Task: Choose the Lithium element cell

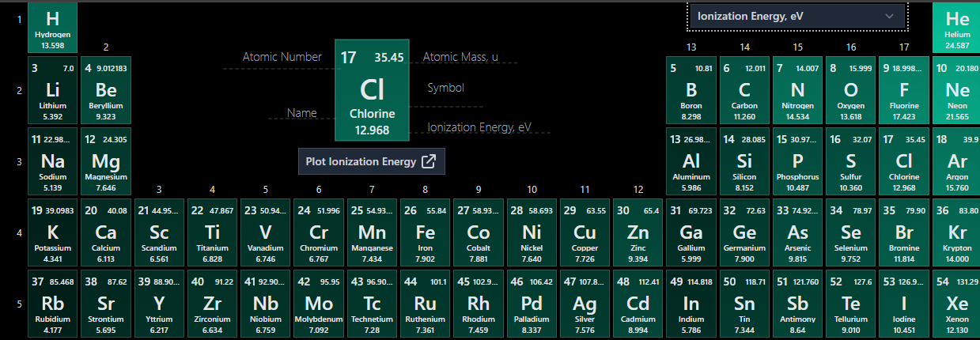Action: pyautogui.click(x=53, y=91)
